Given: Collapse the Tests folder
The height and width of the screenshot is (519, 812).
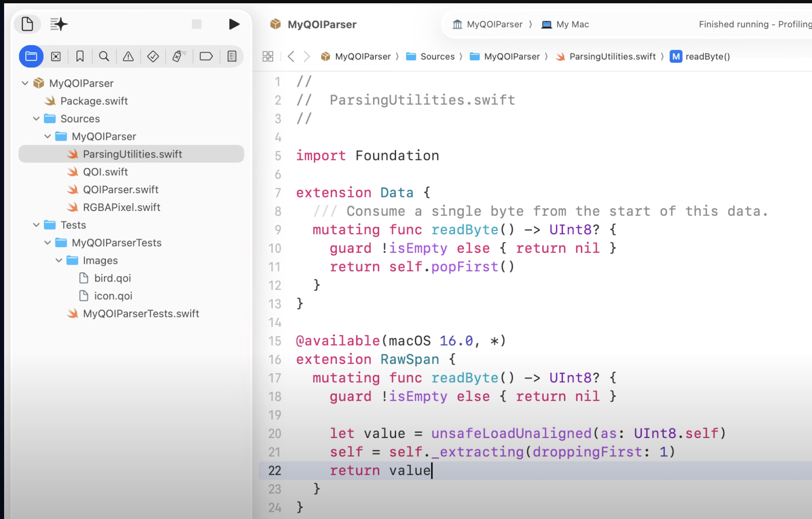Looking at the screenshot, I should pos(36,225).
